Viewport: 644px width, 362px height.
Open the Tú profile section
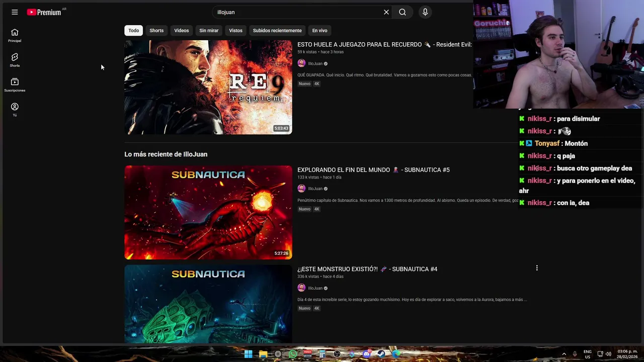[15, 110]
